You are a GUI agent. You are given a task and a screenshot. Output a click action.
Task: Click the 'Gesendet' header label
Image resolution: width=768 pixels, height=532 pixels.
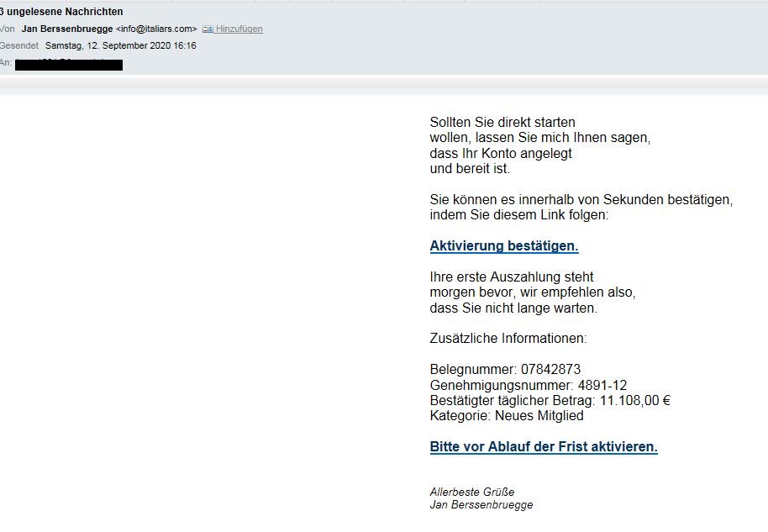pos(19,45)
